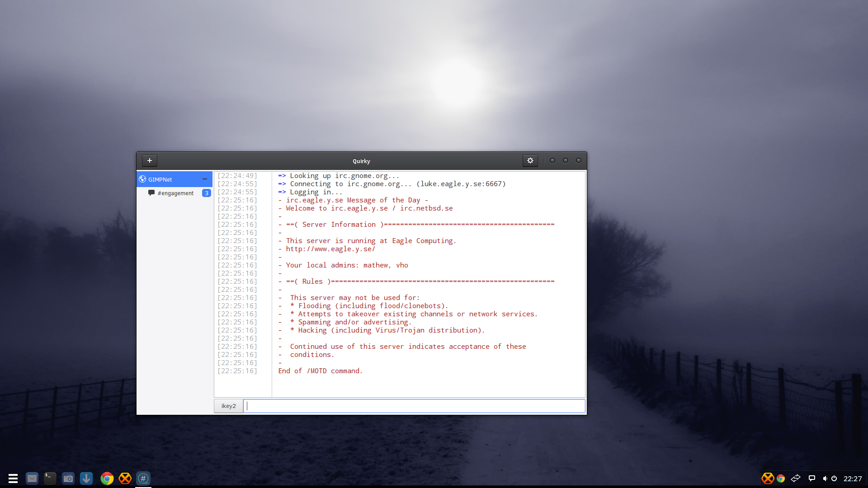
Task: Open the orange hexagon X app launcher
Action: click(x=125, y=478)
